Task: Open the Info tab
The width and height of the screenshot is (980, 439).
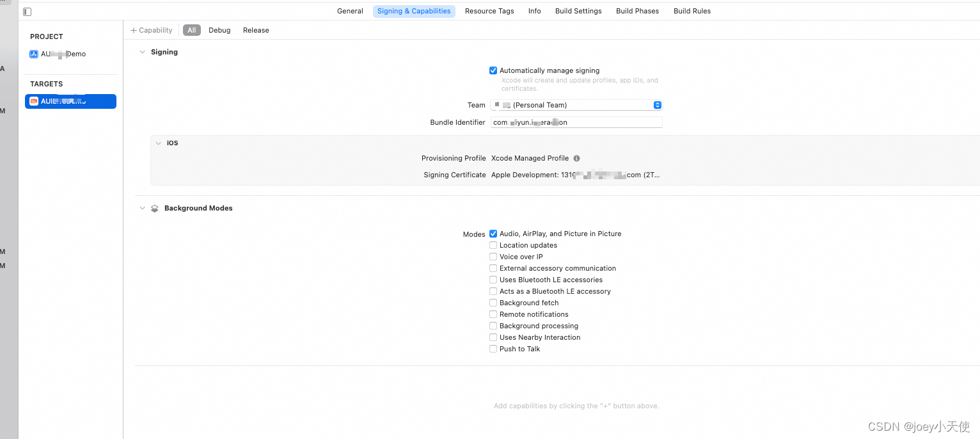Action: 535,11
